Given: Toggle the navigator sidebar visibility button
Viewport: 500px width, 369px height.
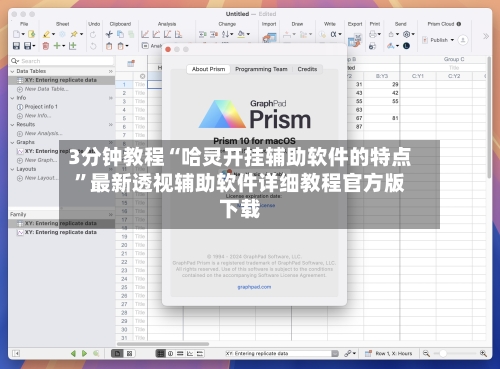Looking at the screenshot, I should 16,353.
